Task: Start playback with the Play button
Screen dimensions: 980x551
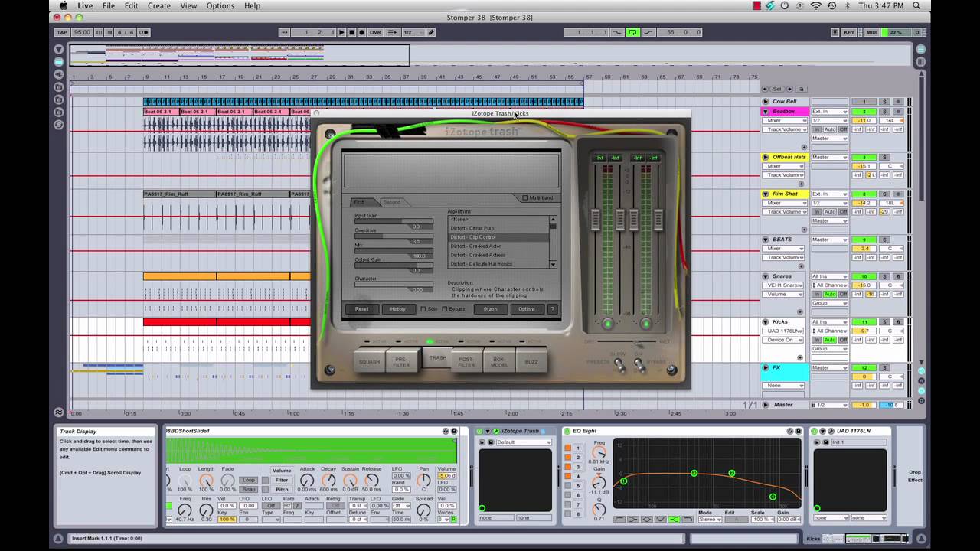Action: point(341,32)
